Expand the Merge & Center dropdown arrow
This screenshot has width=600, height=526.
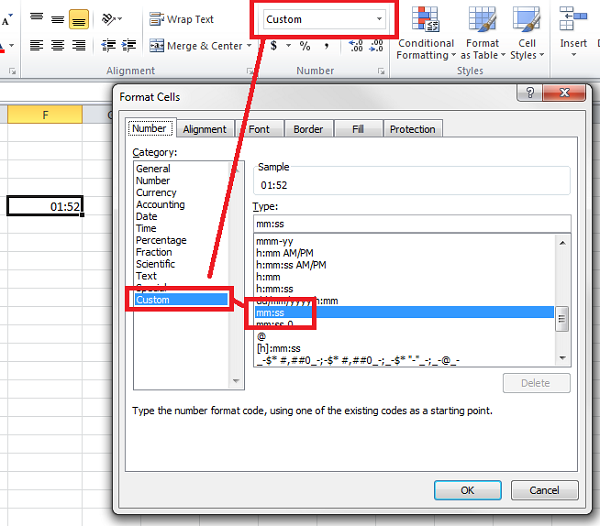(249, 46)
